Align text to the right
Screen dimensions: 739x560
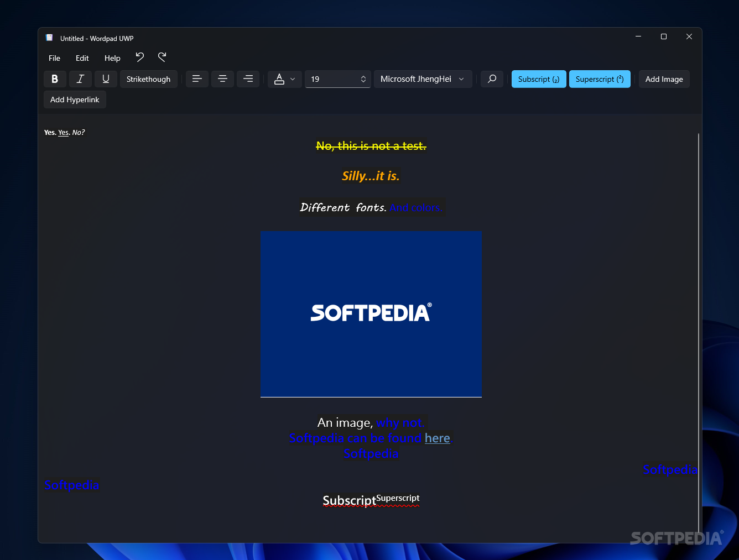[x=248, y=79]
